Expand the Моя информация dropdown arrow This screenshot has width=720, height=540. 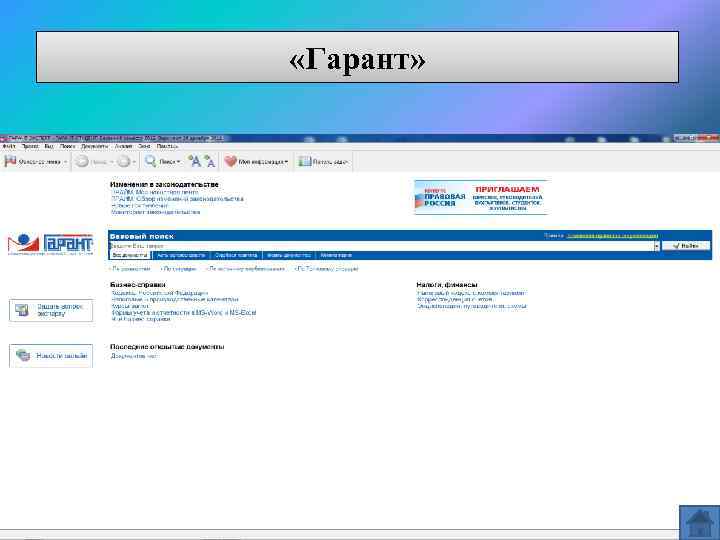286,162
